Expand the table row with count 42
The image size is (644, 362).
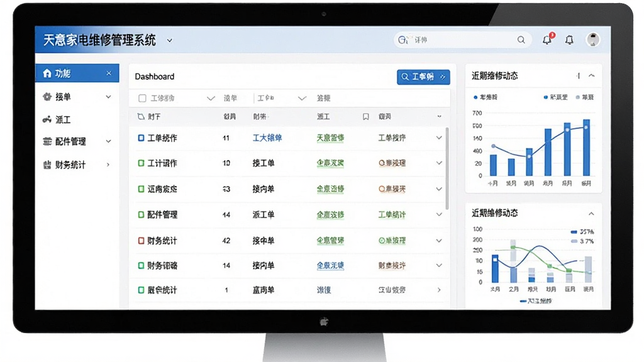click(439, 241)
